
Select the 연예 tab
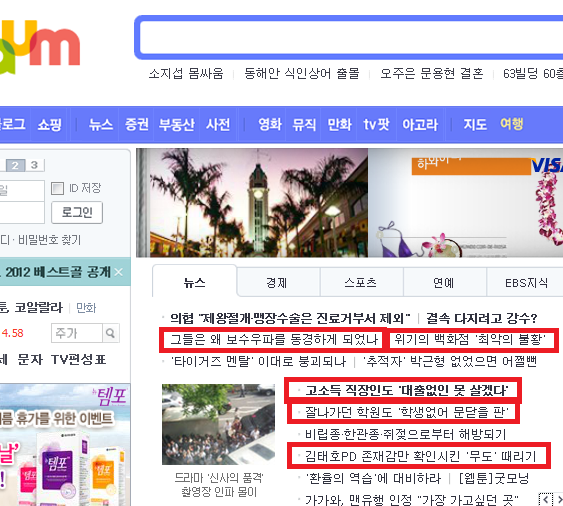point(444,283)
